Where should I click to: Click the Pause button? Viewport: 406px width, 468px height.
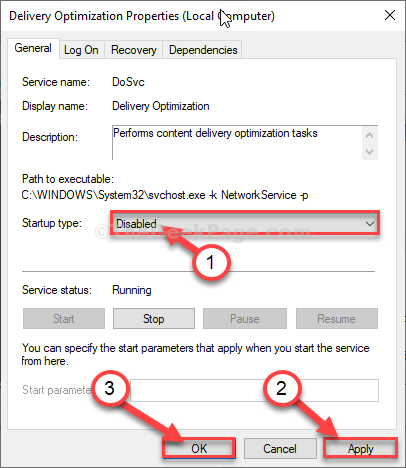pos(245,319)
